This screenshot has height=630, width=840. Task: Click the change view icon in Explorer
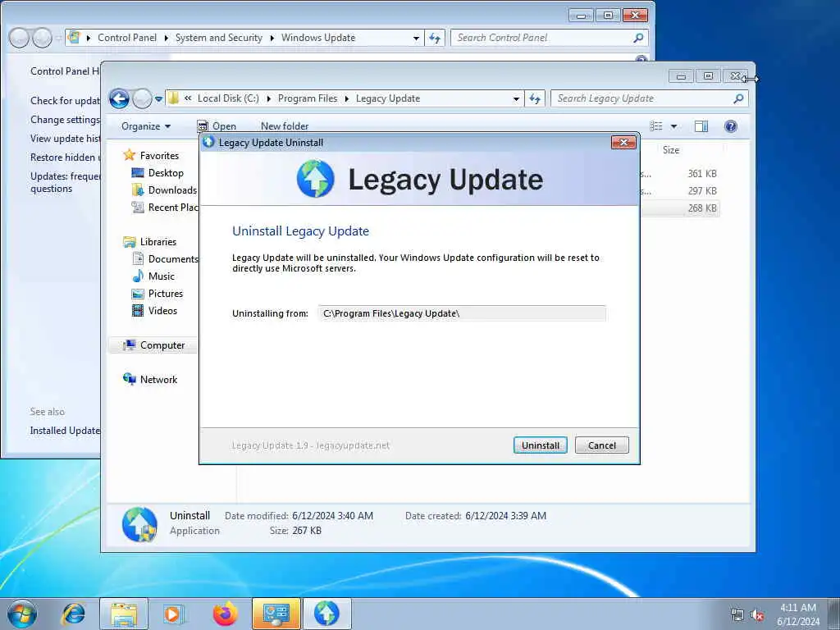pyautogui.click(x=656, y=126)
